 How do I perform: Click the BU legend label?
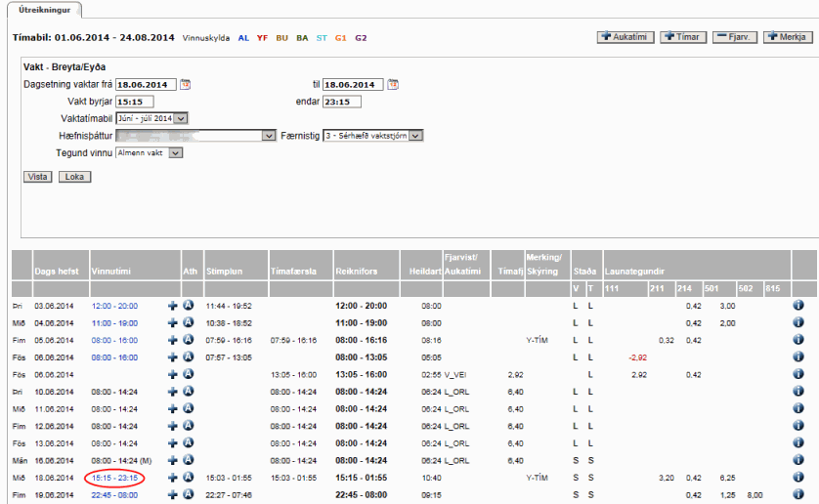pos(282,38)
